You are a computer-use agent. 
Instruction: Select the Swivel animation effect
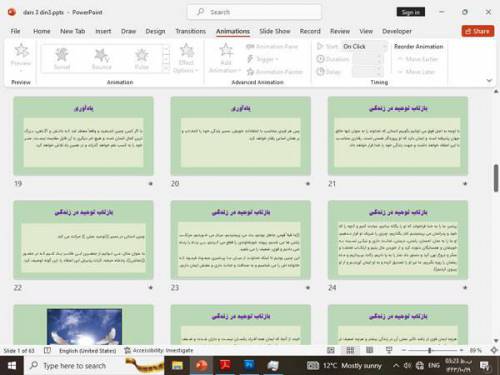pos(62,59)
